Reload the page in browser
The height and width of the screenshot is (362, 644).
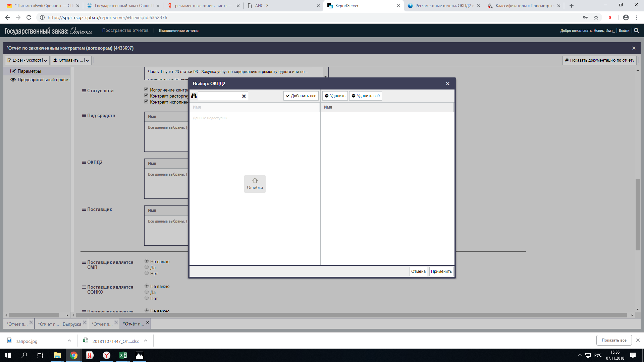[29, 17]
